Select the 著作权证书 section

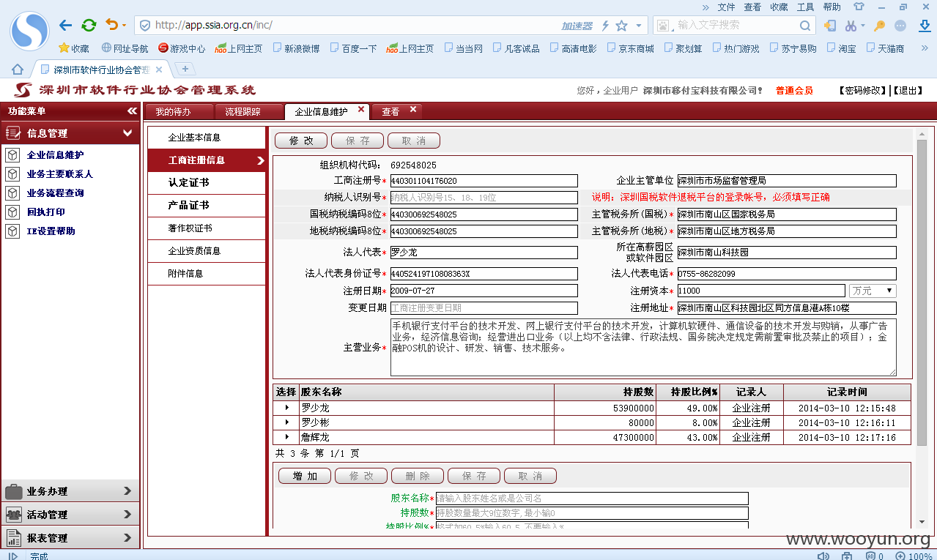coord(207,228)
